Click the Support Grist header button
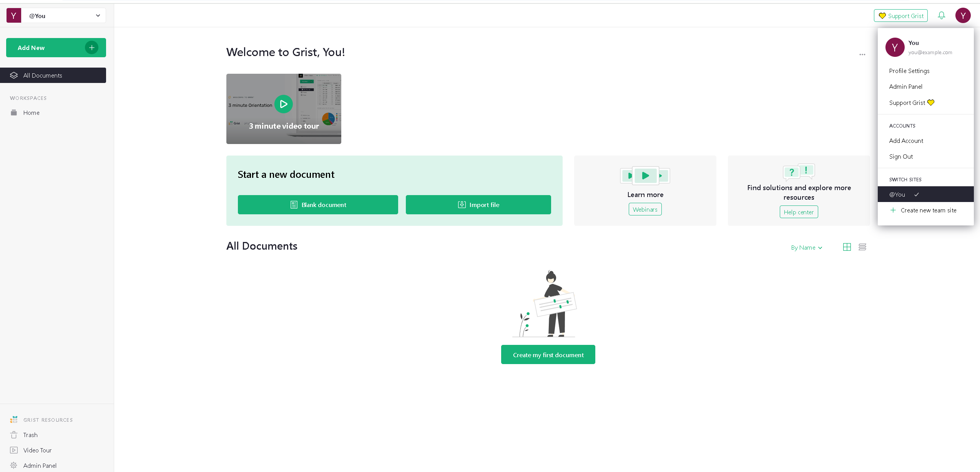The image size is (980, 472). [900, 16]
